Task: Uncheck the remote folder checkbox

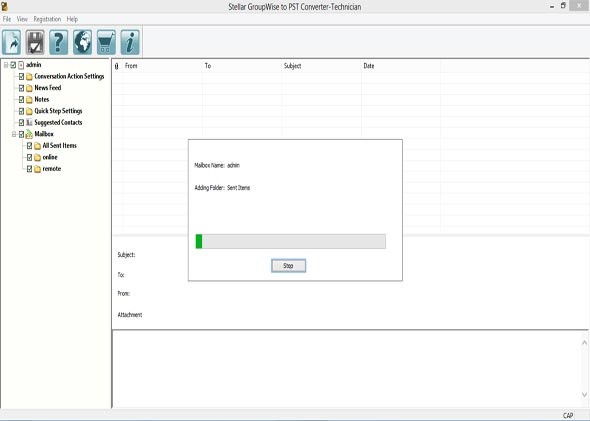Action: coord(29,169)
